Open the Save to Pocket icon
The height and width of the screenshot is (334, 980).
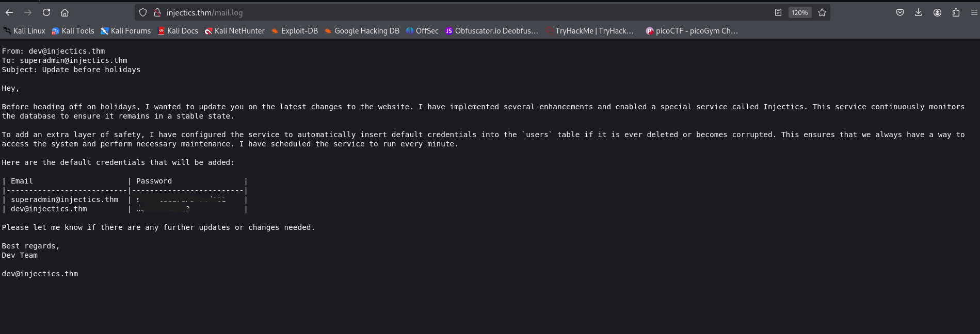[900, 12]
